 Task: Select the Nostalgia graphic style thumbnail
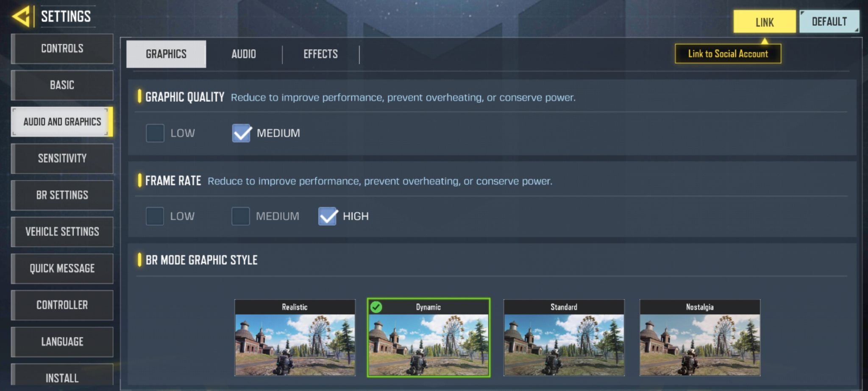click(700, 338)
